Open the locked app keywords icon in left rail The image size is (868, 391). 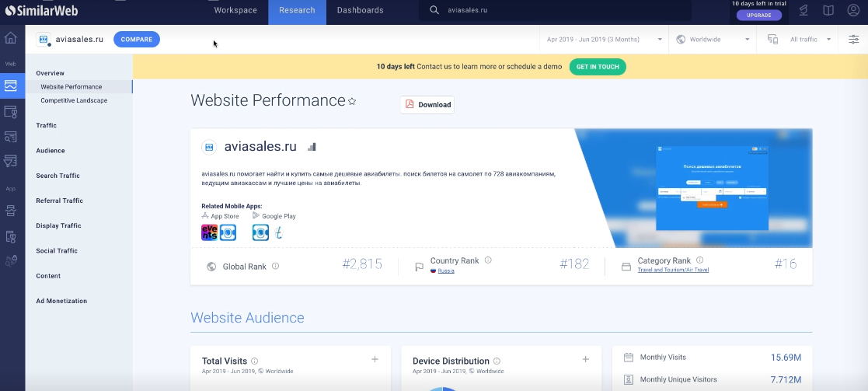click(11, 261)
